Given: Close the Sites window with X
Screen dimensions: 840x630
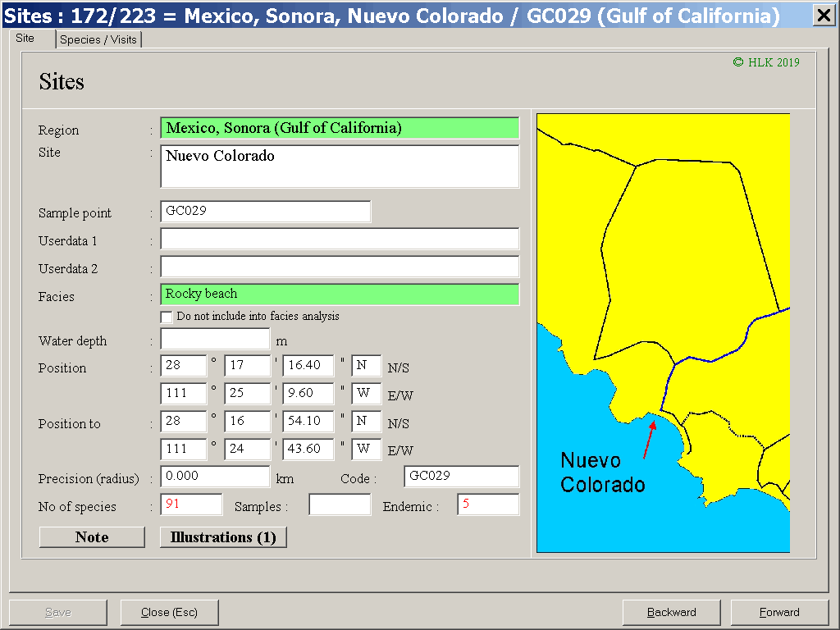Looking at the screenshot, I should coord(823,14).
